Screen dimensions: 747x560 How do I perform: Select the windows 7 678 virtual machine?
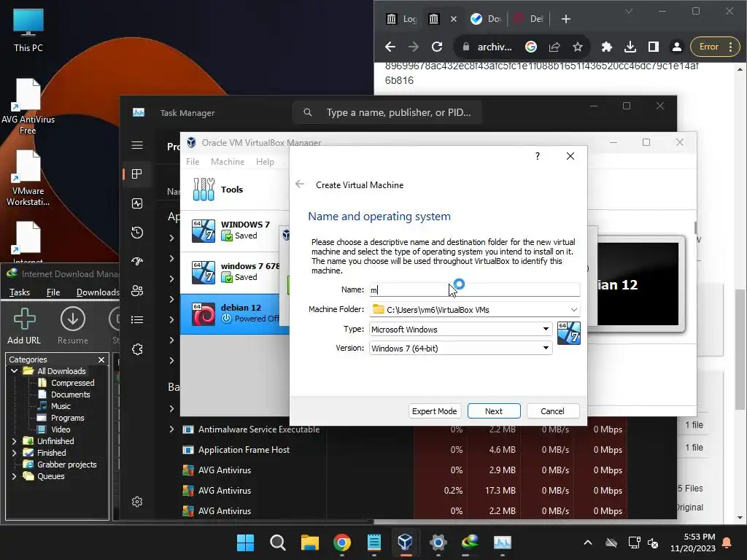tap(234, 272)
